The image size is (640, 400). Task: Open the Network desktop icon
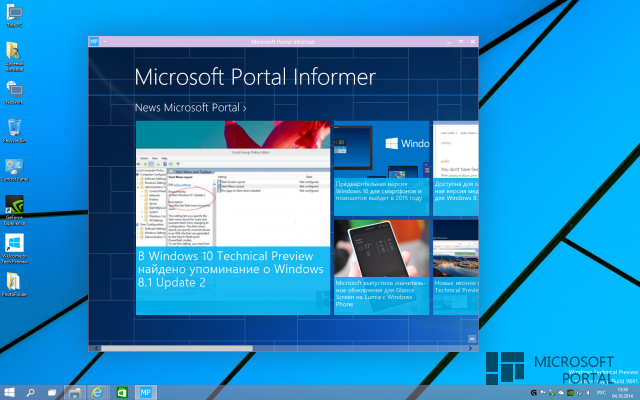(15, 93)
